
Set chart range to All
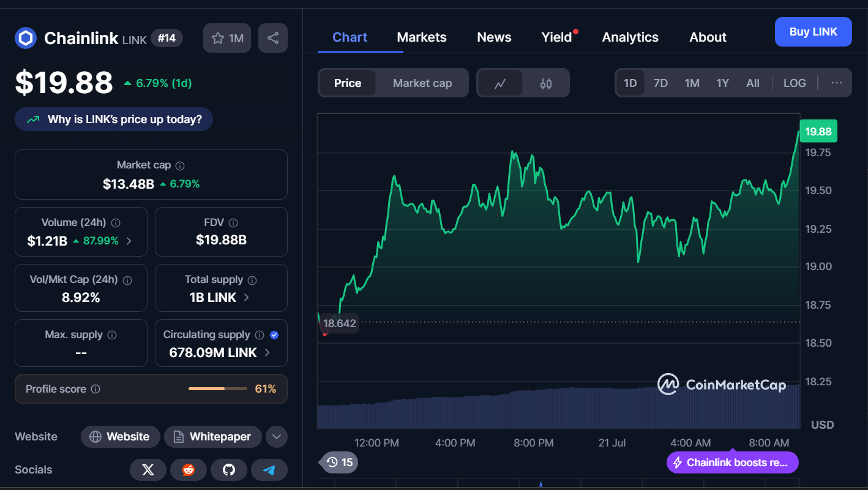coord(753,83)
